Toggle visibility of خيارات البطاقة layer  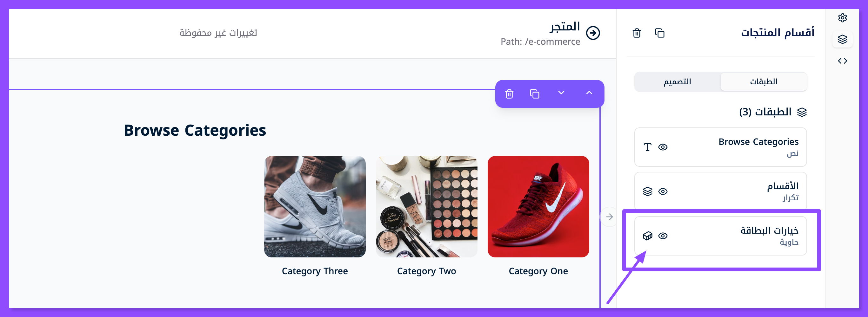coord(663,236)
